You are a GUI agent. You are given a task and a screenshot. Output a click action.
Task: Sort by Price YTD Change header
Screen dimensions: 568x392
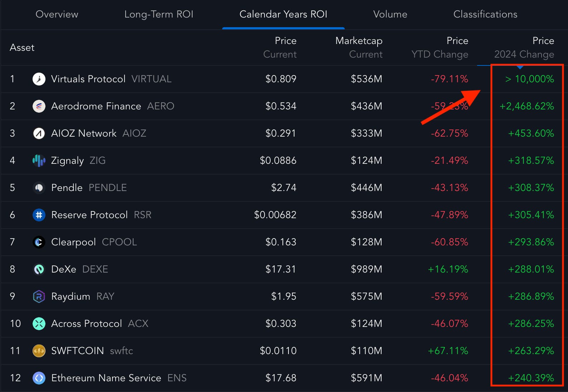pyautogui.click(x=440, y=47)
